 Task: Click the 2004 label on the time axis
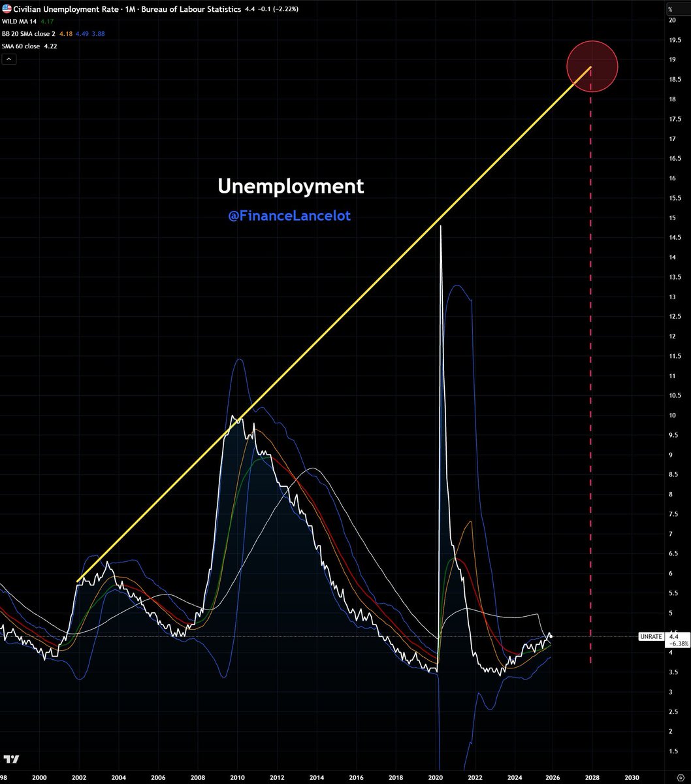pyautogui.click(x=118, y=778)
